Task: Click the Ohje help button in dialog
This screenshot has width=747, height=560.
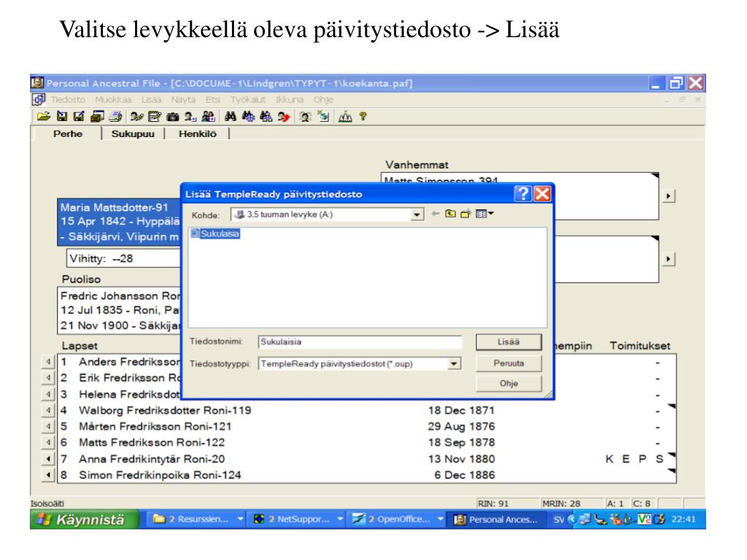Action: (x=508, y=384)
